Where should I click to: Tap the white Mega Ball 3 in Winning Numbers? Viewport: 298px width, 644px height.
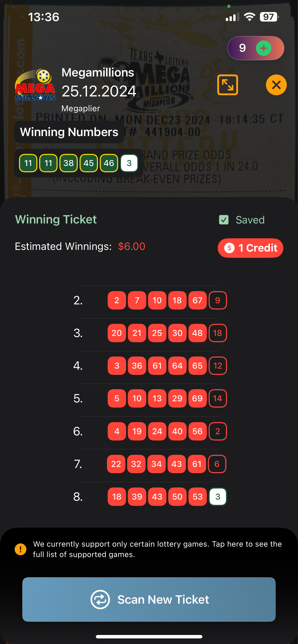click(129, 163)
